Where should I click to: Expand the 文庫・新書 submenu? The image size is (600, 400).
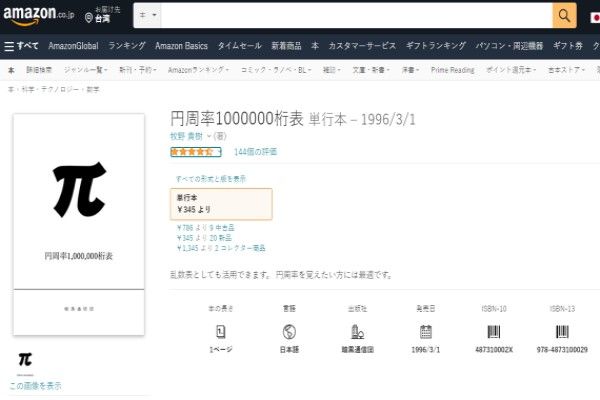(x=371, y=70)
